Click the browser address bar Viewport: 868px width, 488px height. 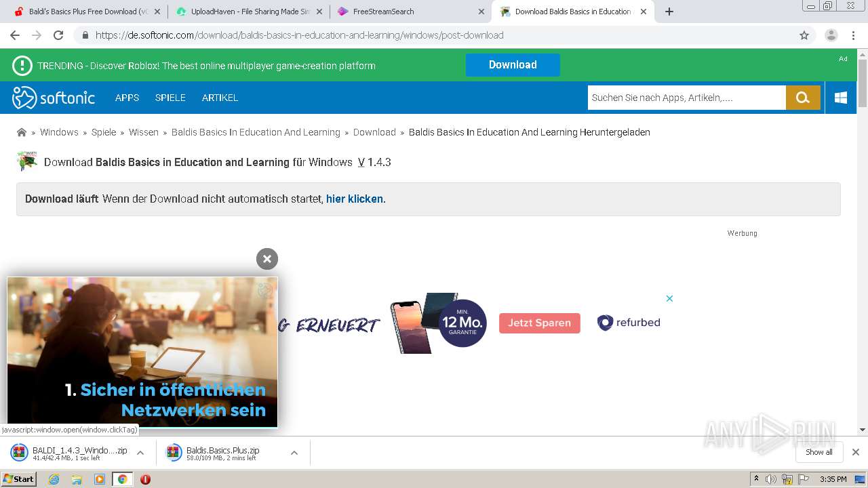pos(434,35)
